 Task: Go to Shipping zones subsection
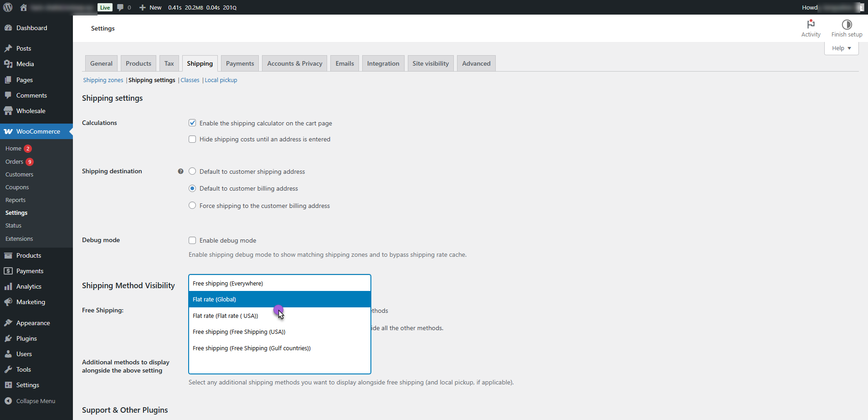[103, 80]
